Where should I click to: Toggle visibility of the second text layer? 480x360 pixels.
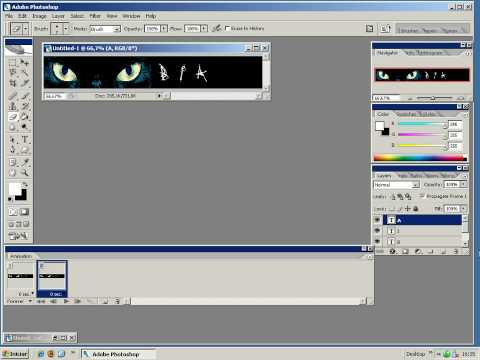tap(377, 231)
